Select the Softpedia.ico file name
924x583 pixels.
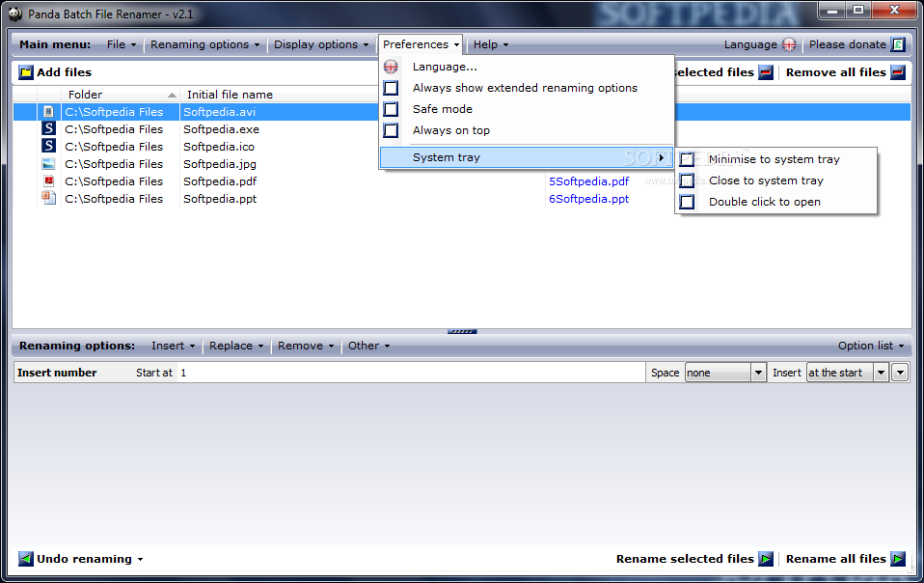[x=219, y=146]
